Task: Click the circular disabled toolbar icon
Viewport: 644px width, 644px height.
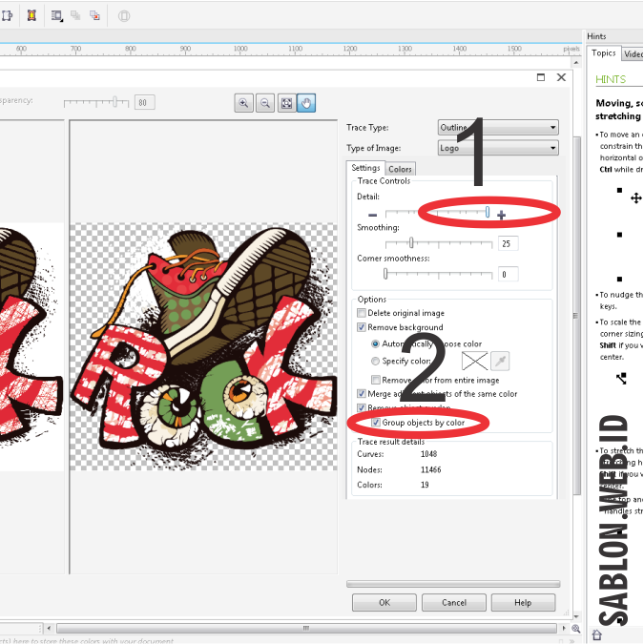Action: point(124,16)
